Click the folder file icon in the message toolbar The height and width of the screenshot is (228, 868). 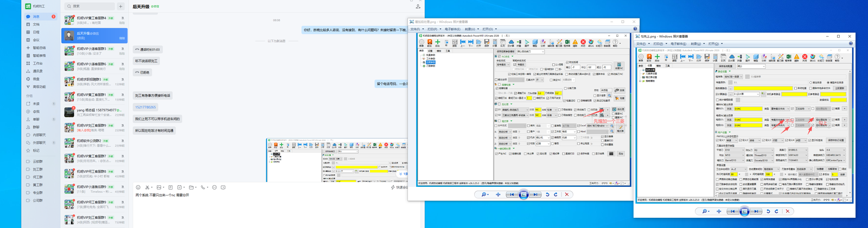click(x=191, y=187)
